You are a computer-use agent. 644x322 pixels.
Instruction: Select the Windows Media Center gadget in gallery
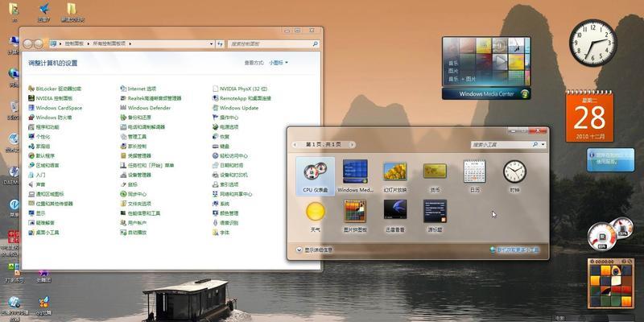[355, 176]
